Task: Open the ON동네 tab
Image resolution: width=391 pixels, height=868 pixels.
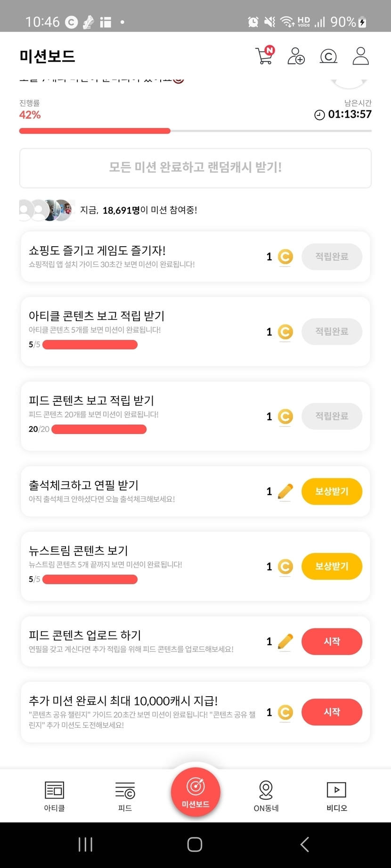Action: [266, 796]
